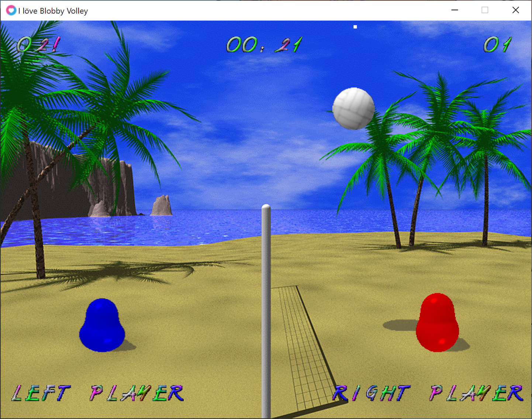532x419 pixels.
Task: Click the left player's score 02!
Action: point(39,45)
